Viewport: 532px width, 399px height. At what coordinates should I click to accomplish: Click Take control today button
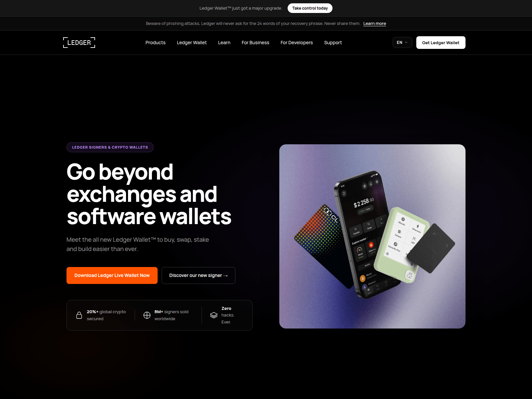tap(310, 8)
